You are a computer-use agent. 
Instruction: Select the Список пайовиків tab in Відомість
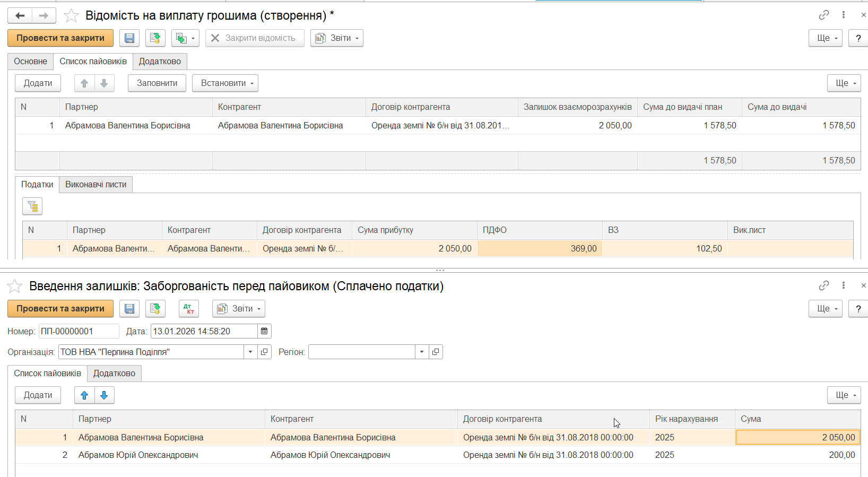coord(93,62)
